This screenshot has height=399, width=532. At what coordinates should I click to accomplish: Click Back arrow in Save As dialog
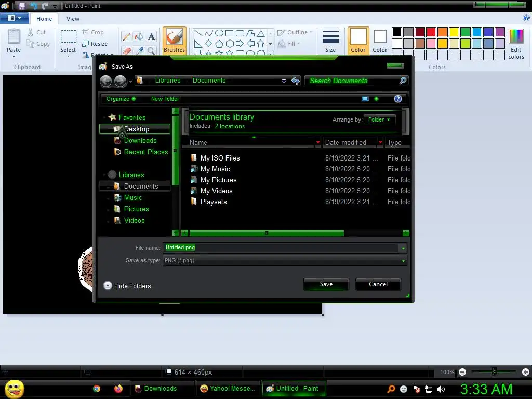tap(106, 81)
